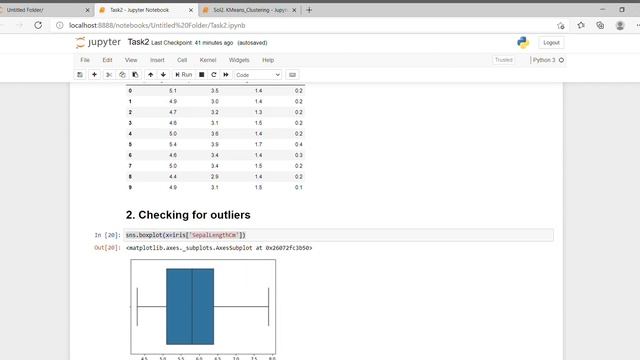Restart the kernel with the circular arrow
Screen dimensions: 640x360
(213, 75)
